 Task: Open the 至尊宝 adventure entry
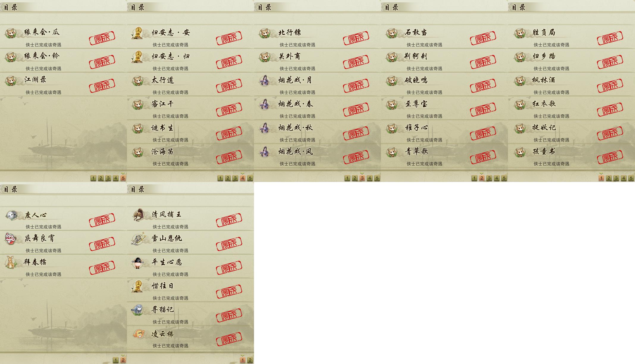(444, 108)
